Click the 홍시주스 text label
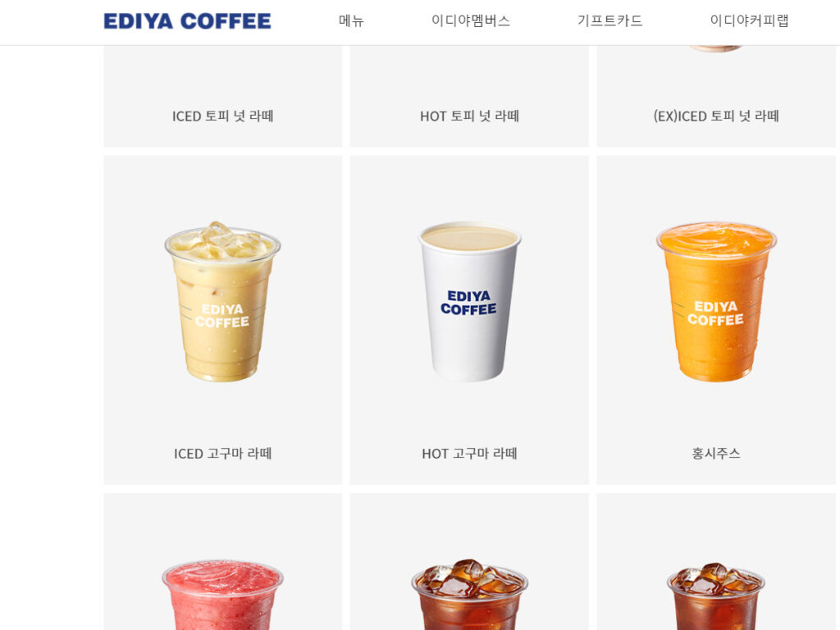This screenshot has height=630, width=840. [x=715, y=454]
